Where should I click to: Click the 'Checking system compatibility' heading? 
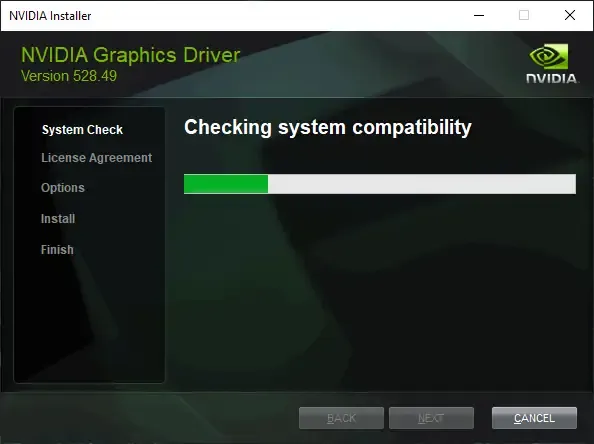[328, 127]
